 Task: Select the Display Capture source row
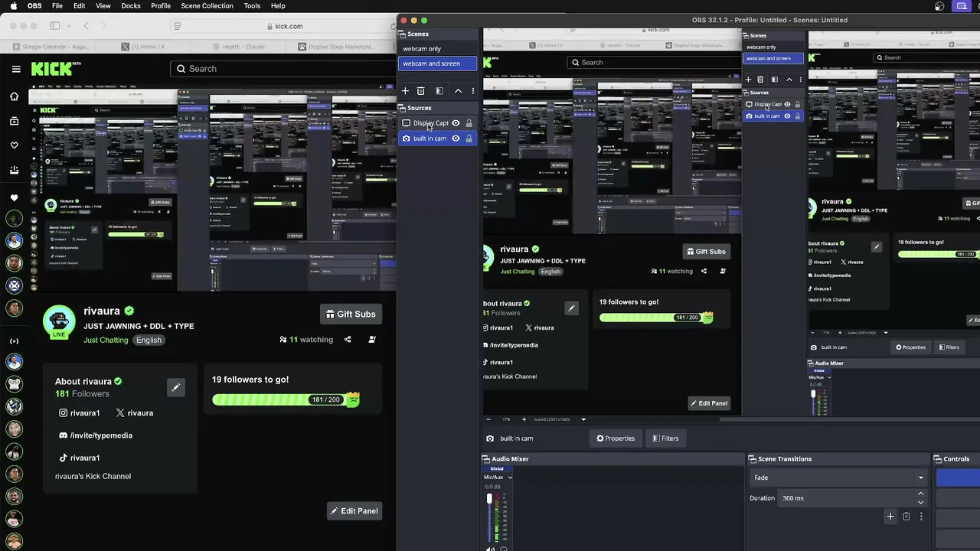click(x=437, y=123)
